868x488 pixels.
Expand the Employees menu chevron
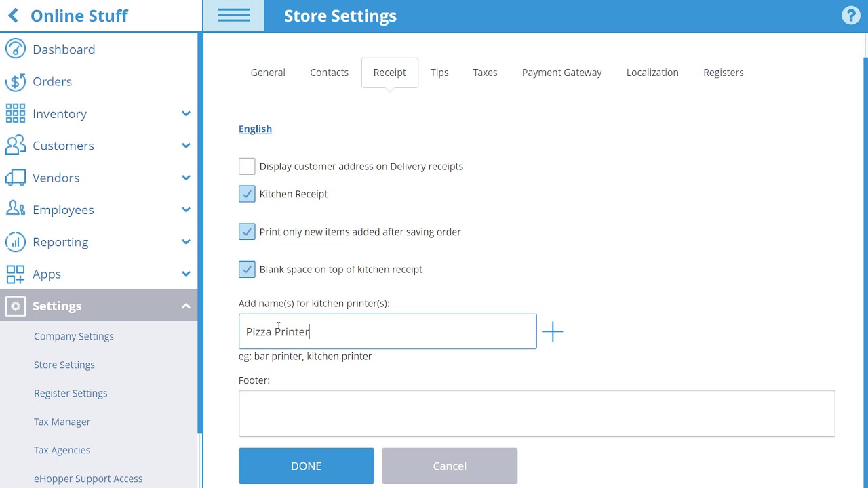click(x=186, y=209)
